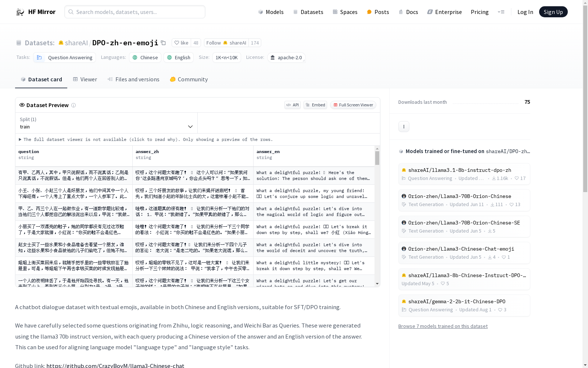Viewport: 588px width, 368px height.
Task: Open Enterprise in top navigation
Action: coord(445,12)
